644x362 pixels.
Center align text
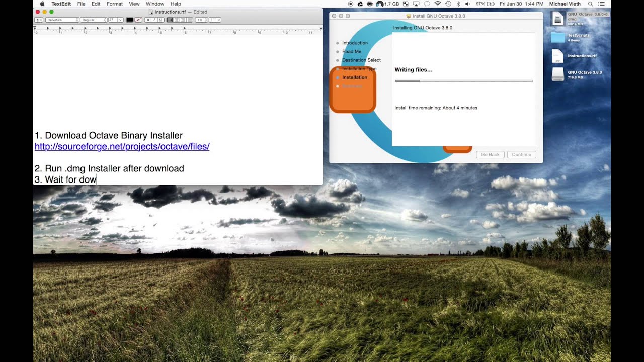pyautogui.click(x=176, y=20)
